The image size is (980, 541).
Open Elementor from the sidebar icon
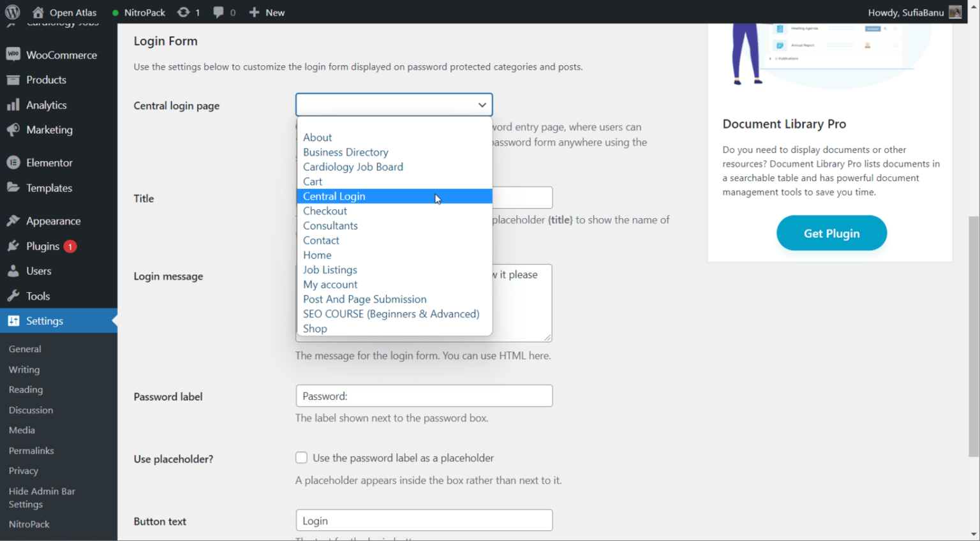point(13,162)
